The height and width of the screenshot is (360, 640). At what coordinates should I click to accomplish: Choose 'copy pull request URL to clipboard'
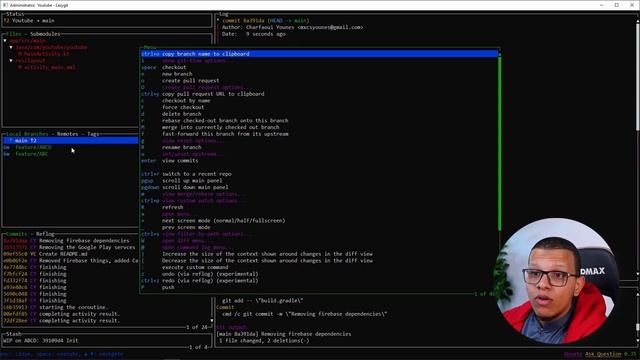point(213,94)
